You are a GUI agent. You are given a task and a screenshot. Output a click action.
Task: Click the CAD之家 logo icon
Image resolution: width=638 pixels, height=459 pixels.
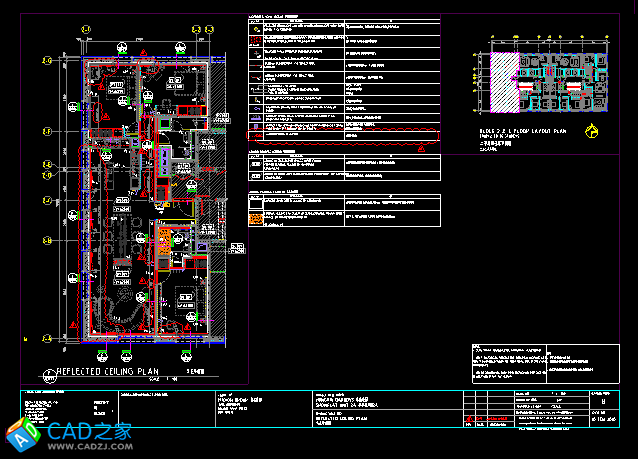tap(23, 434)
